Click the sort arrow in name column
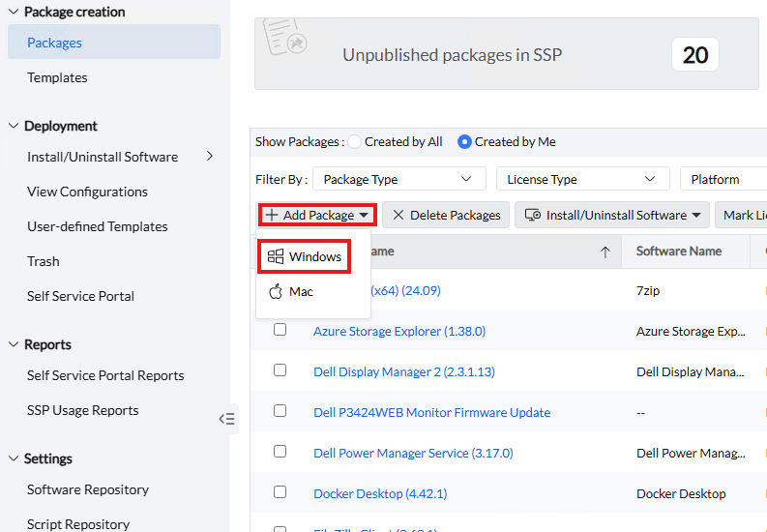This screenshot has height=532, width=767. pyautogui.click(x=605, y=251)
